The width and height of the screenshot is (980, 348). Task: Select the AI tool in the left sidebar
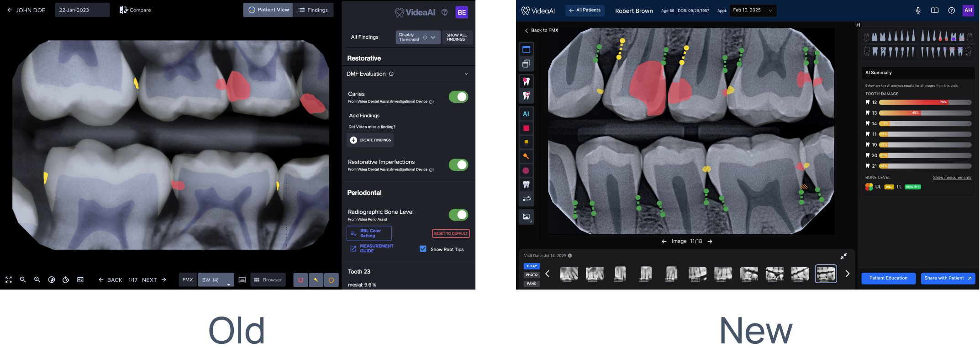[x=526, y=114]
